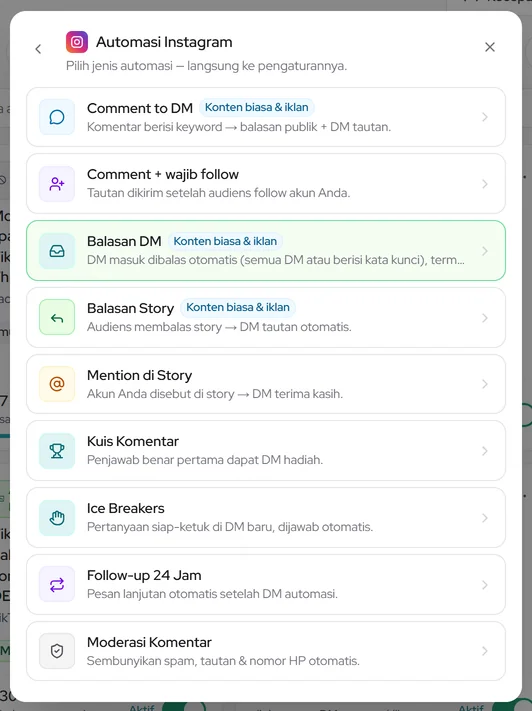Click text 'Pertanyaan siap-ketuk di DM baru, dijawab otomatis.'
Screen dimensions: 532x711
pyautogui.click(x=230, y=527)
